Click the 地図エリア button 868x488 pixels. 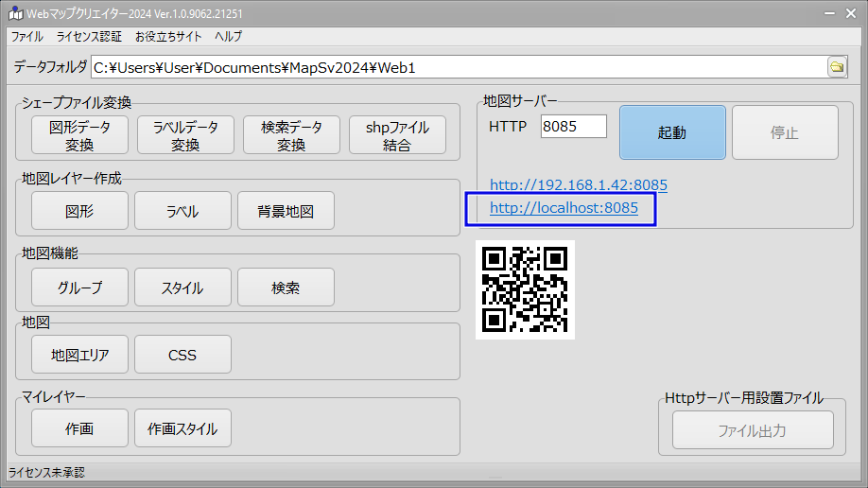(x=79, y=354)
